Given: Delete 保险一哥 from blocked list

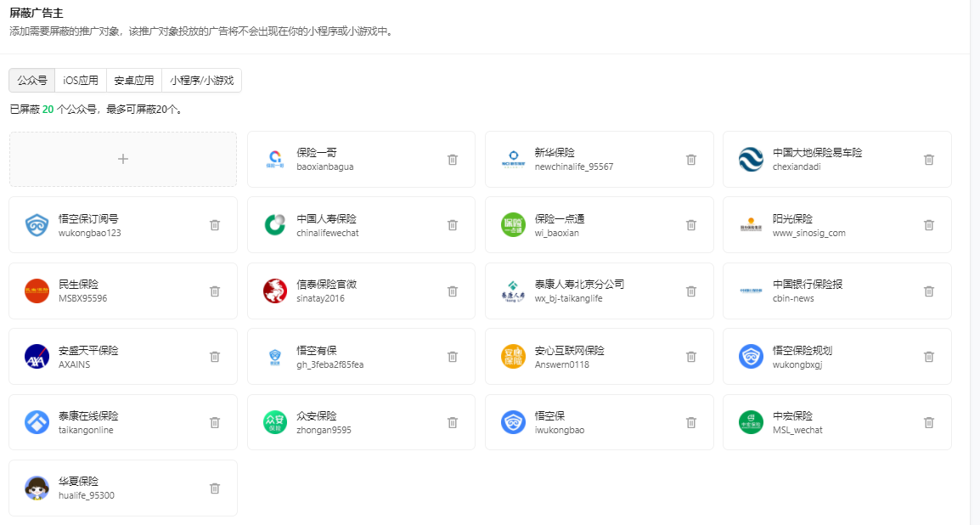Looking at the screenshot, I should pos(453,160).
